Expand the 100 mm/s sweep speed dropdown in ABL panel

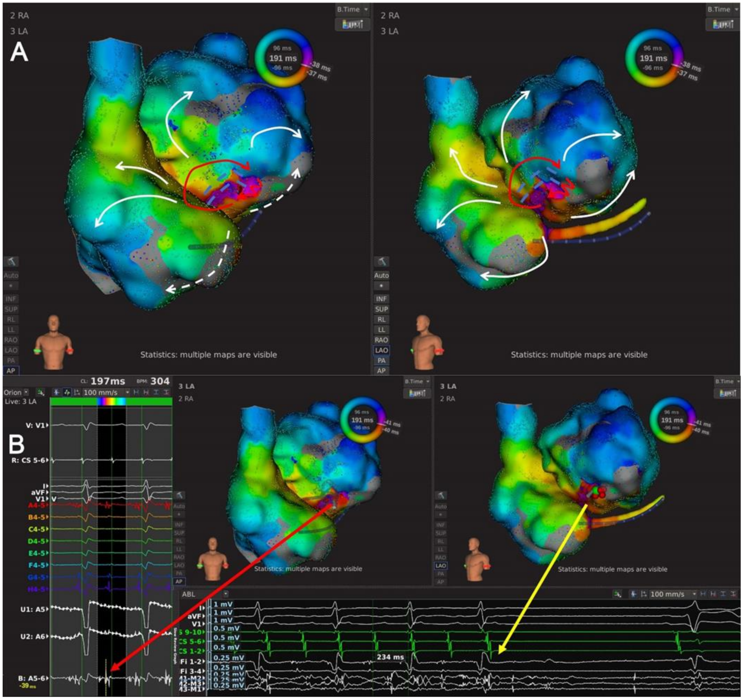[x=694, y=594]
